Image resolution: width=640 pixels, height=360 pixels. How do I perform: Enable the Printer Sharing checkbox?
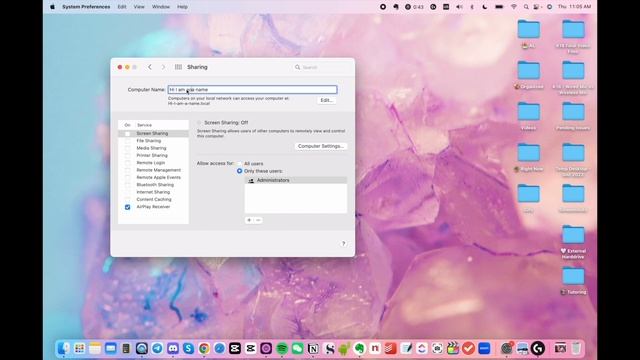[x=127, y=156]
